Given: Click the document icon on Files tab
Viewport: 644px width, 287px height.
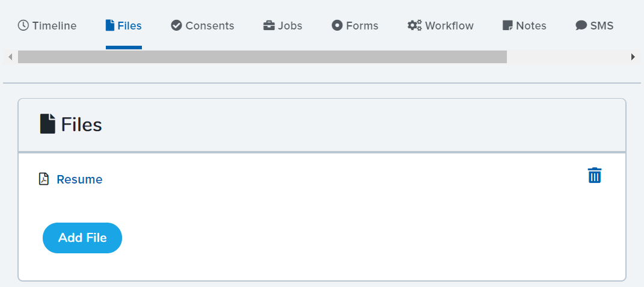Looking at the screenshot, I should click(109, 25).
